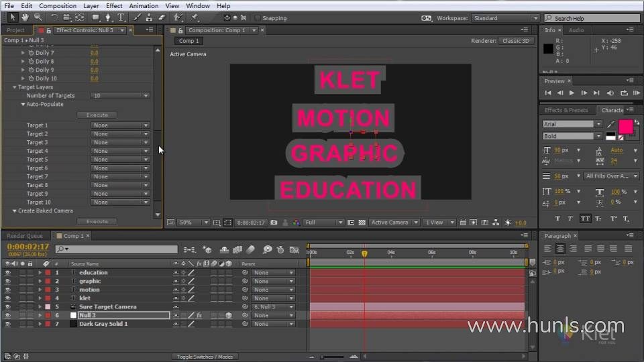Open composition mini-flowchart in timeline
This screenshot has height=362, width=644.
click(x=189, y=249)
